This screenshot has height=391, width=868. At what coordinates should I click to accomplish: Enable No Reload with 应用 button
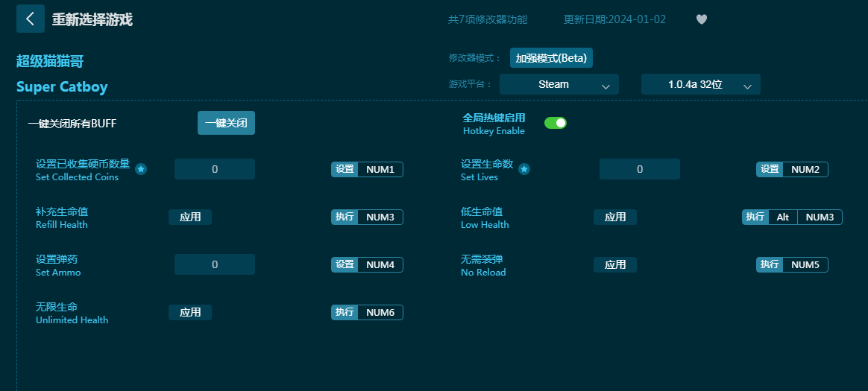[x=614, y=265]
